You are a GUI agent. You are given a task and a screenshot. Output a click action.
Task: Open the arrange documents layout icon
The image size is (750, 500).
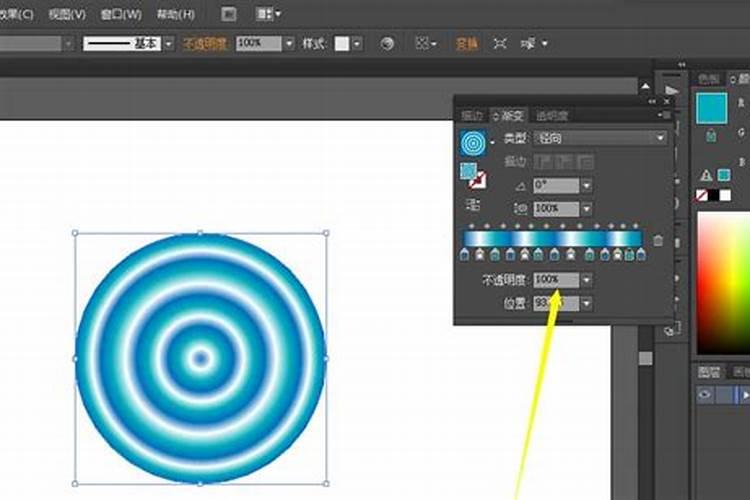[x=268, y=14]
